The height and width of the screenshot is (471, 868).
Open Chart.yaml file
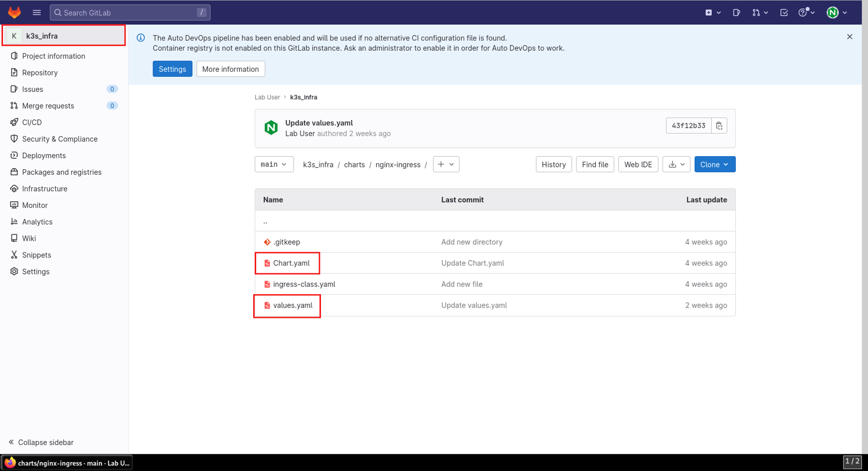click(x=291, y=263)
